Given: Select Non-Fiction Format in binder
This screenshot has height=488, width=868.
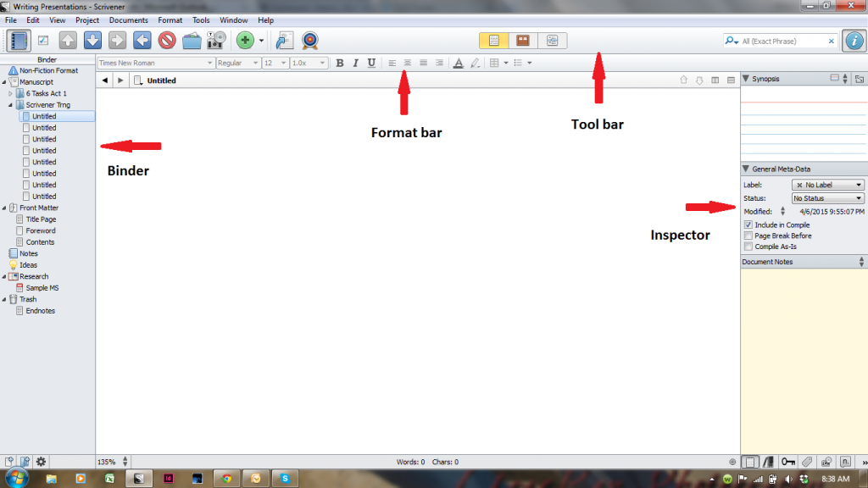Looking at the screenshot, I should tap(48, 71).
